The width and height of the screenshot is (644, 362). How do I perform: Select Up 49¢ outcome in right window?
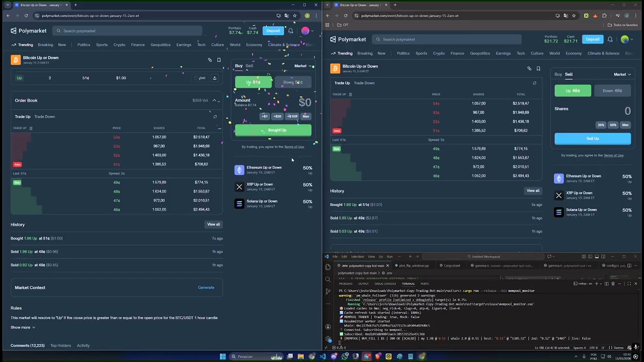573,90
